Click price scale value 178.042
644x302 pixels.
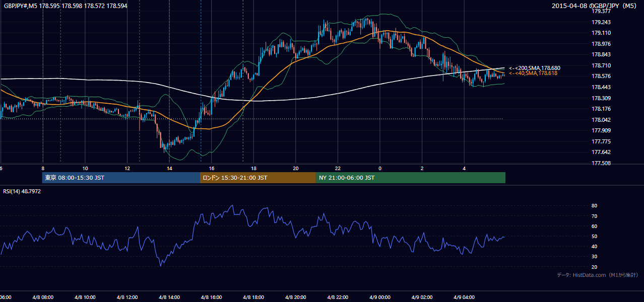tap(601, 120)
